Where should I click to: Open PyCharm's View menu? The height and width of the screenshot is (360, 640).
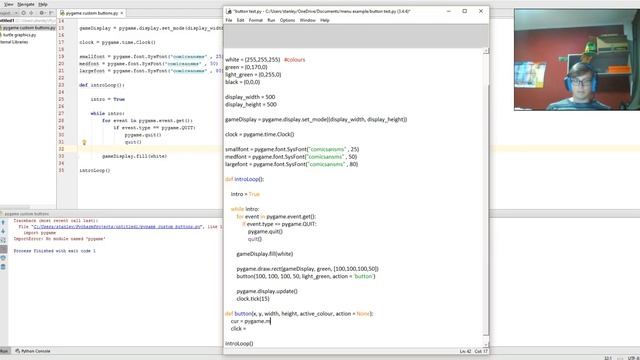8,4
